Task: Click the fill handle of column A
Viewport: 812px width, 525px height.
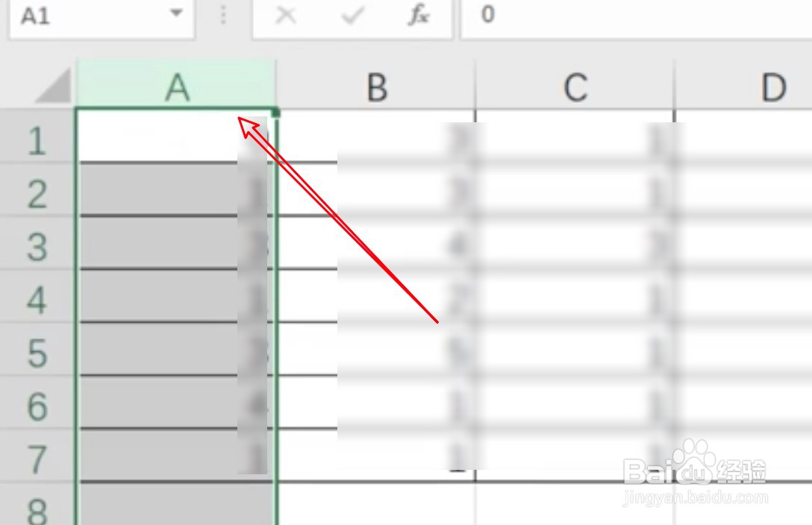Action: 275,112
